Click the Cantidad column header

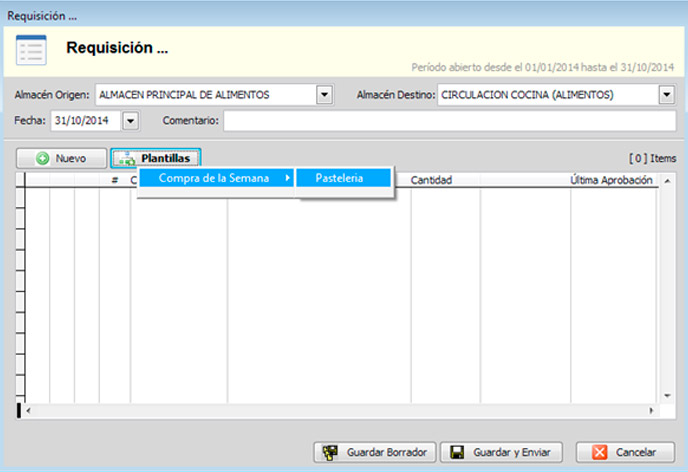[x=432, y=181]
